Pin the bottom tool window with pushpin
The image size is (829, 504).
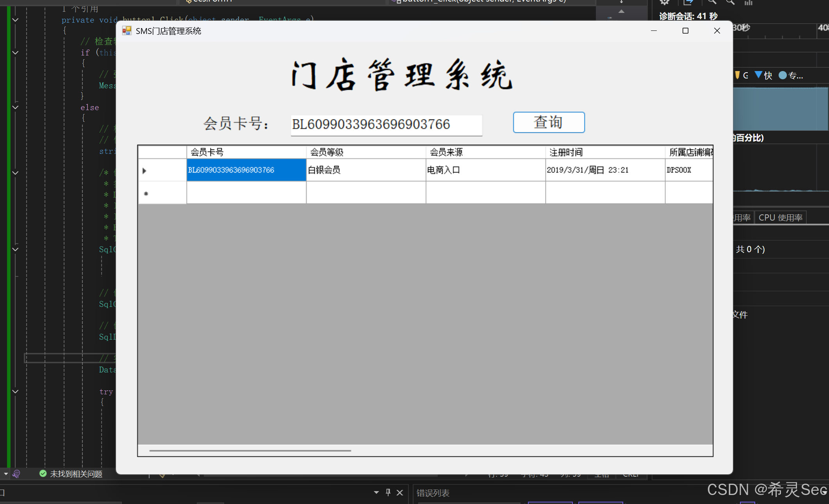(x=388, y=493)
